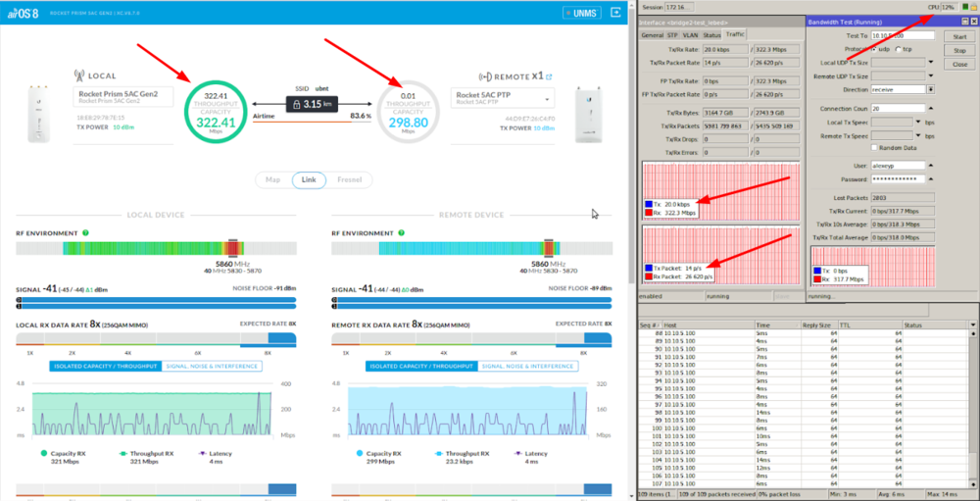Click the Test To address field
The image size is (980, 501).
coord(903,35)
